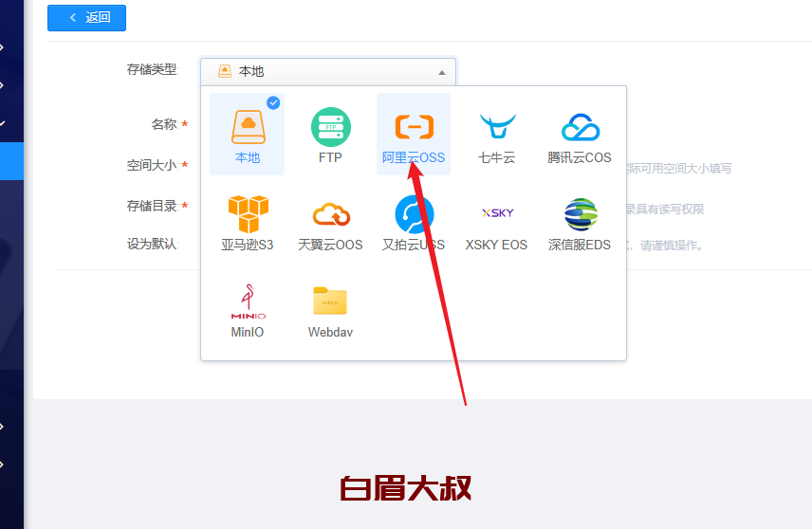The image size is (812, 529).
Task: Click the 返回 back button
Action: pos(86,18)
